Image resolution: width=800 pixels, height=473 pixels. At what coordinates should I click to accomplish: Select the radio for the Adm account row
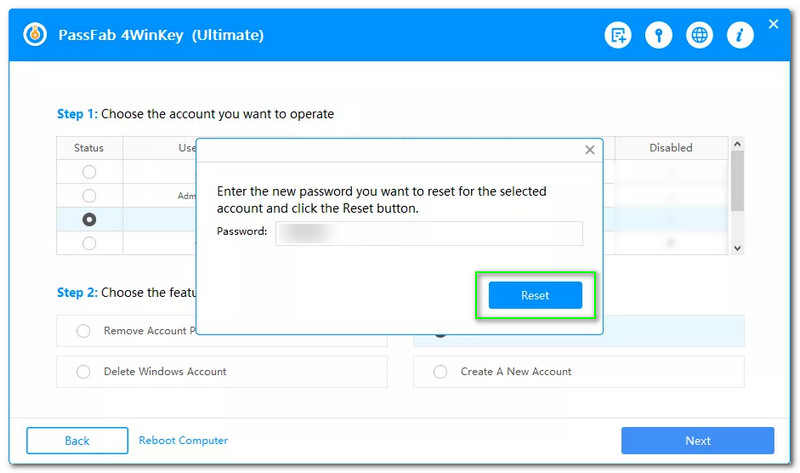(89, 195)
